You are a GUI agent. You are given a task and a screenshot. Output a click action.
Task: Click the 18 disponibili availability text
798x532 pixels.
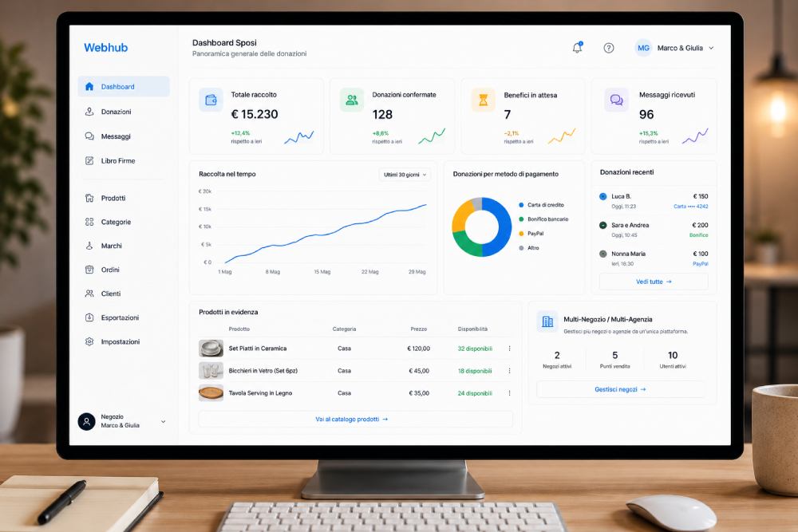point(475,371)
